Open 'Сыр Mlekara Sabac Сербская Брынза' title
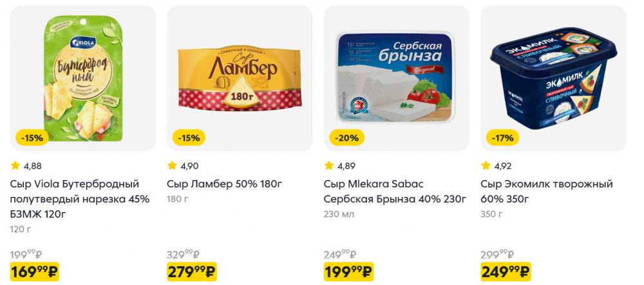Screen dimensions: 644x285 394,192
